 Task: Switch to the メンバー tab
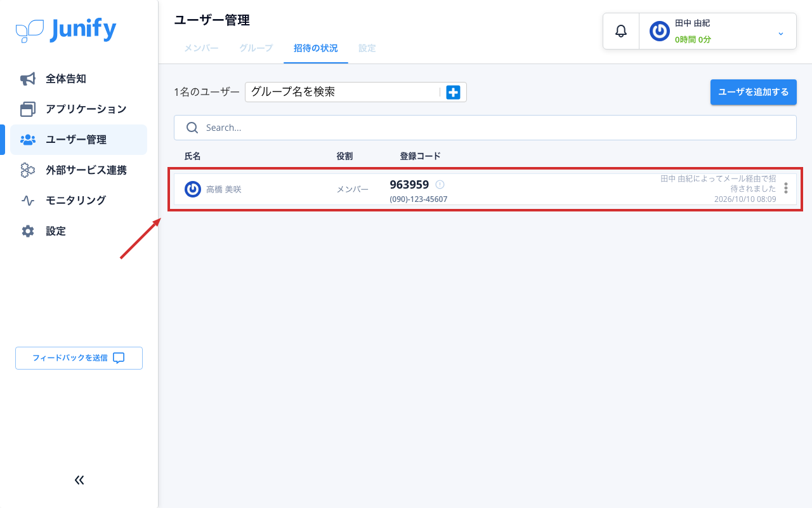coord(202,48)
